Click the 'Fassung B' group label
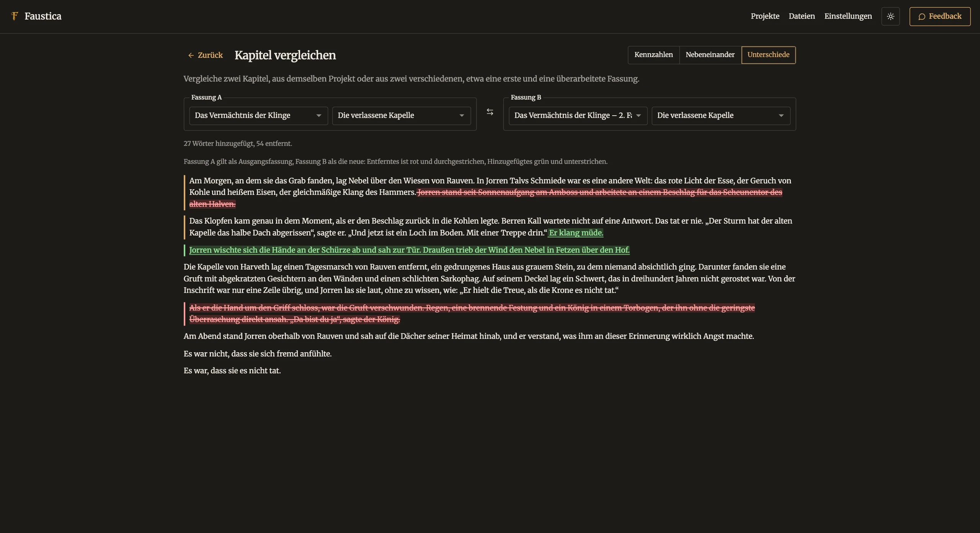This screenshot has height=533, width=980. tap(526, 97)
